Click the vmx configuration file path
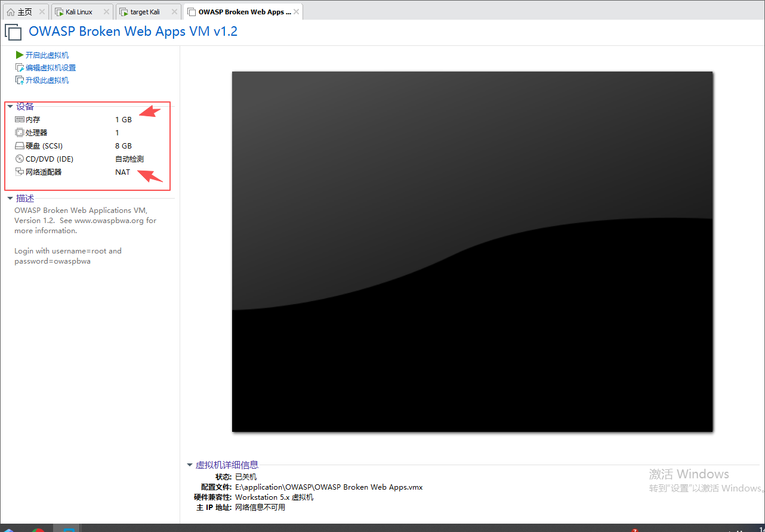The height and width of the screenshot is (532, 765). point(329,487)
